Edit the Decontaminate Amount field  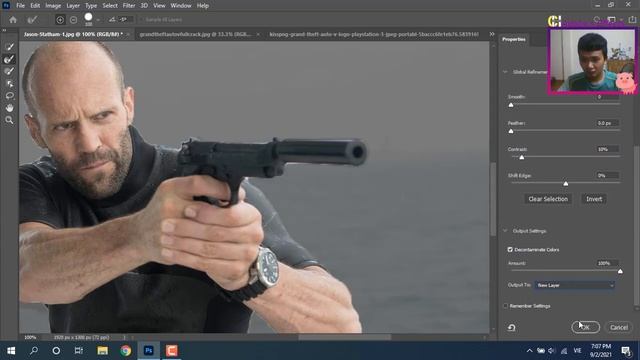pos(607,263)
